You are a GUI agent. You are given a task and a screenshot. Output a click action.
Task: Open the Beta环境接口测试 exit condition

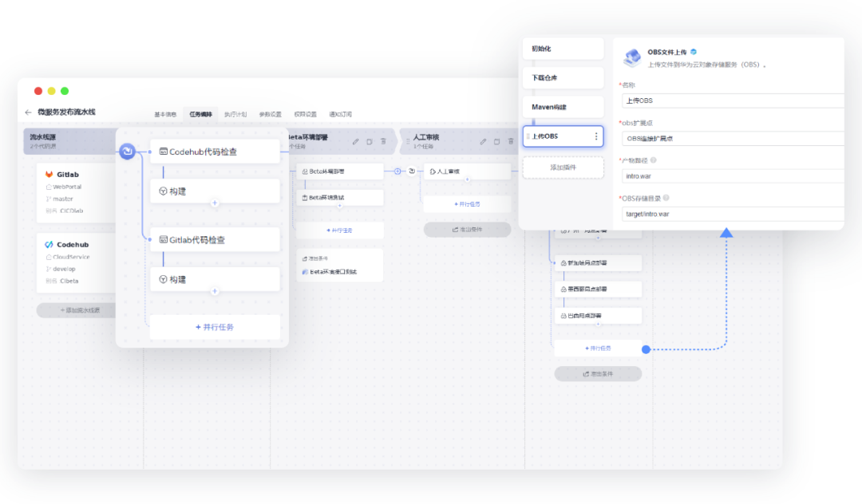point(330,272)
